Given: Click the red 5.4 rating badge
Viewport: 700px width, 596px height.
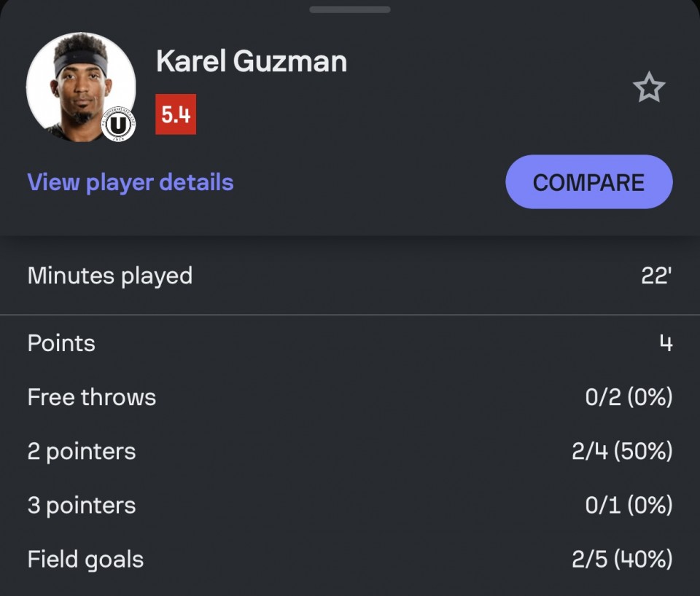Looking at the screenshot, I should pos(176,114).
